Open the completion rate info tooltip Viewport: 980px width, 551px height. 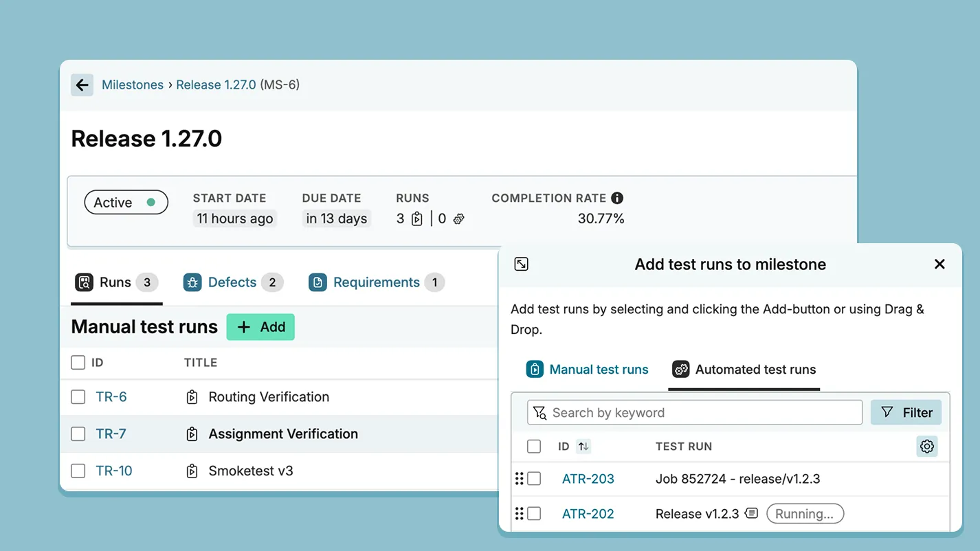point(616,198)
